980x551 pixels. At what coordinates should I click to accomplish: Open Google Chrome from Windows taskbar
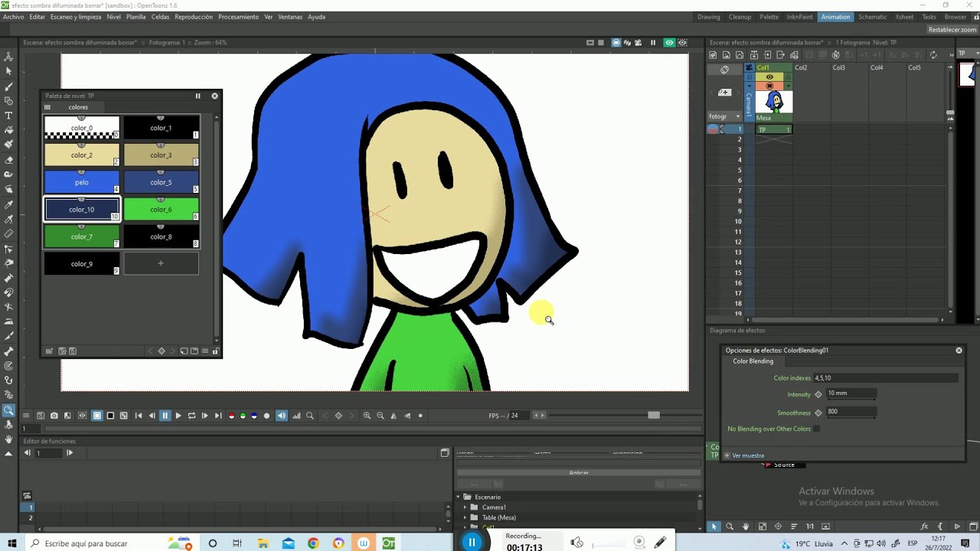313,543
